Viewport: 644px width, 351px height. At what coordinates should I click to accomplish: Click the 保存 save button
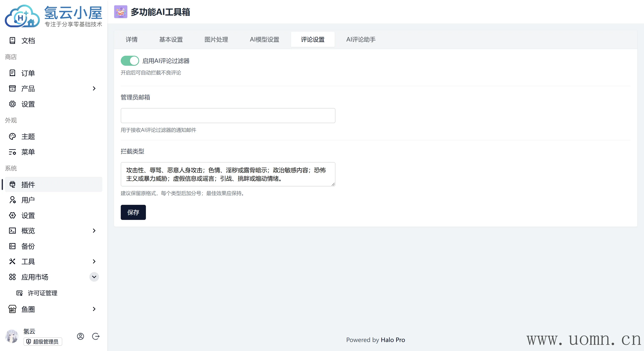(x=133, y=212)
